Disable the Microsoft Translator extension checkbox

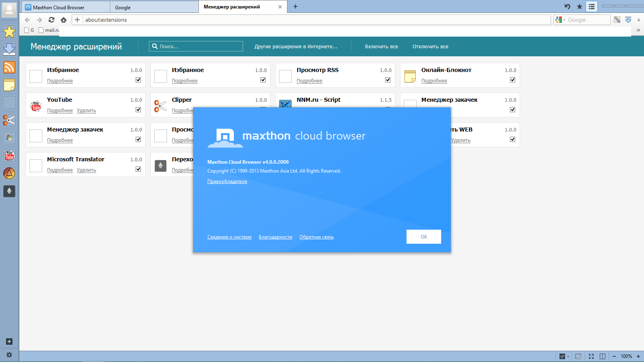pyautogui.click(x=138, y=169)
